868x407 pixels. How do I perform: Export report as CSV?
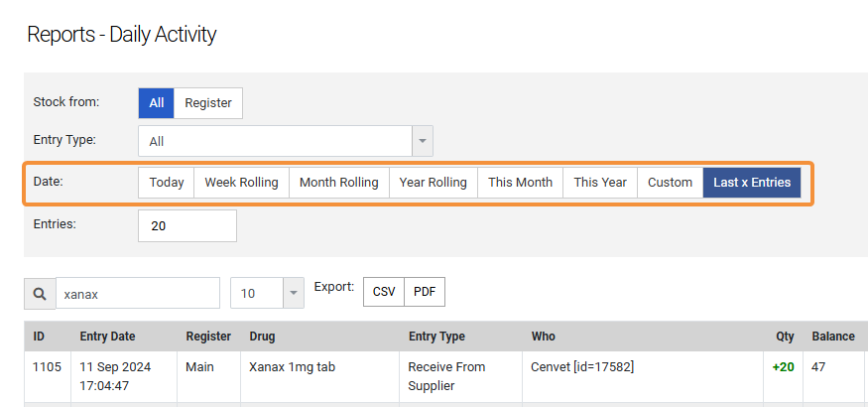click(x=383, y=292)
